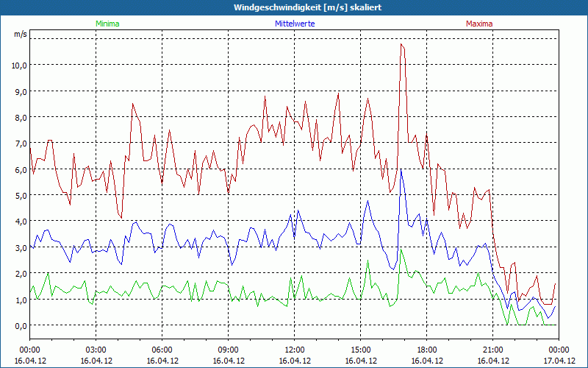
Task: Click the 06:00 time axis label
Action: point(162,350)
